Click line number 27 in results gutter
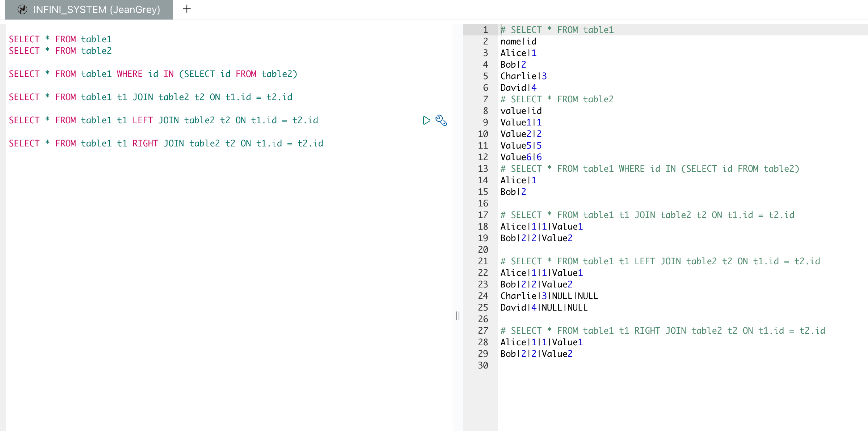Viewport: 868px width, 431px height. coord(483,330)
